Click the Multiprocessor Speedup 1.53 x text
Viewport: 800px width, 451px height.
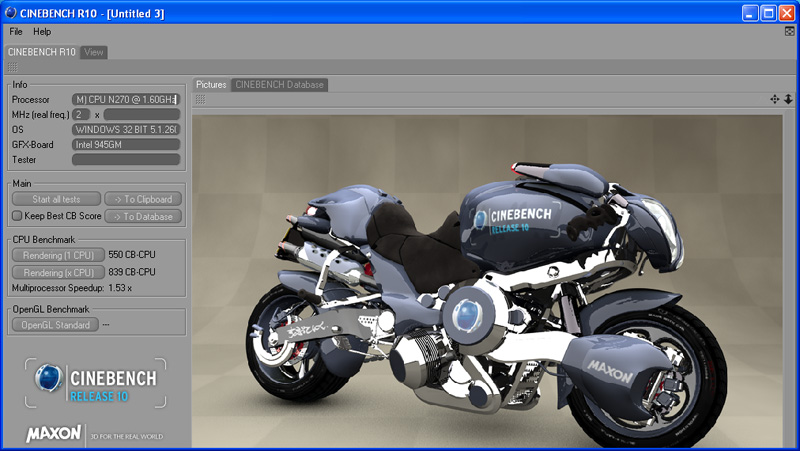[71, 288]
